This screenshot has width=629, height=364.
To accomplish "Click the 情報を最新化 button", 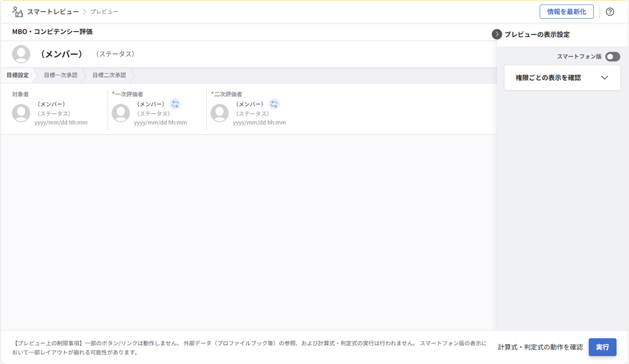I will [x=567, y=11].
